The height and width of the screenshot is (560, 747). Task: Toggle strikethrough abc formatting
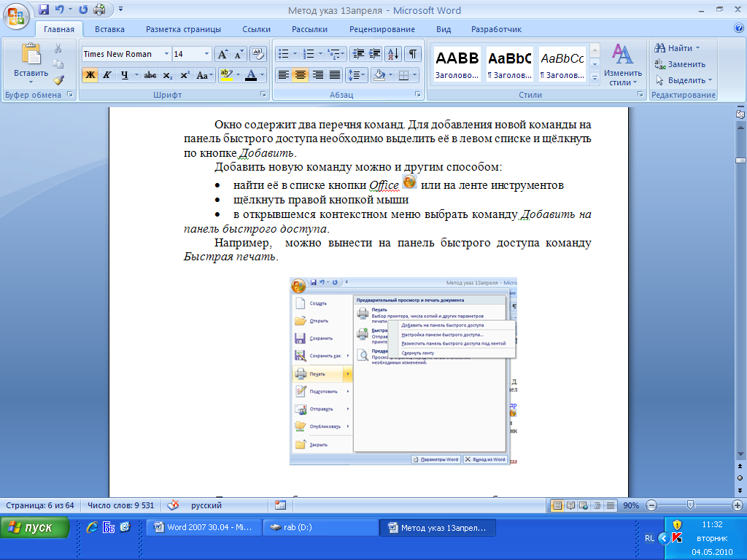point(150,75)
